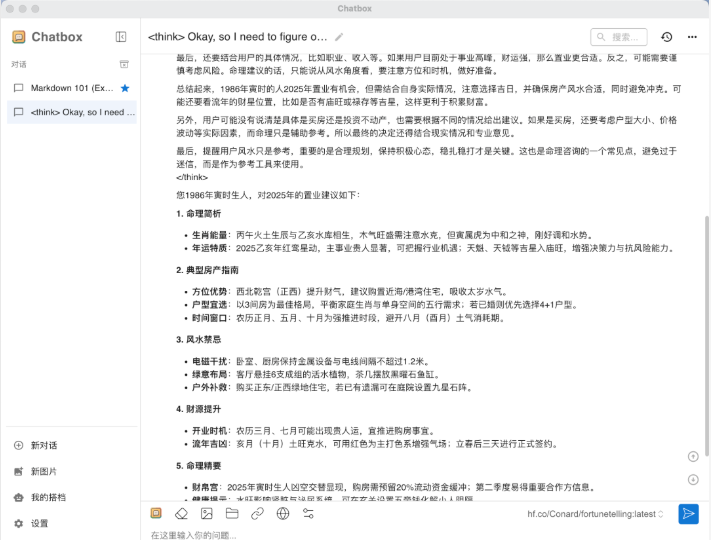This screenshot has width=711, height=540.
Task: Click the Chatbox window title text
Action: (x=355, y=9)
